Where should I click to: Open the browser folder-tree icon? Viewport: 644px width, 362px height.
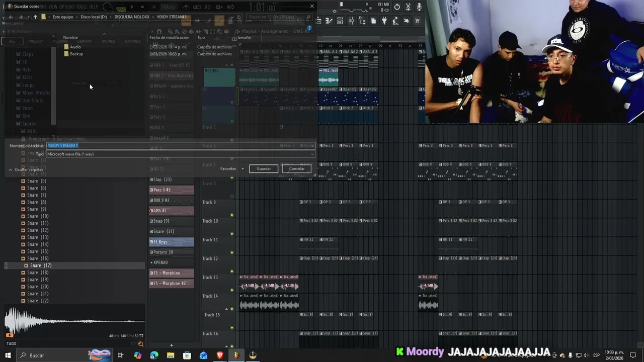click(362, 21)
